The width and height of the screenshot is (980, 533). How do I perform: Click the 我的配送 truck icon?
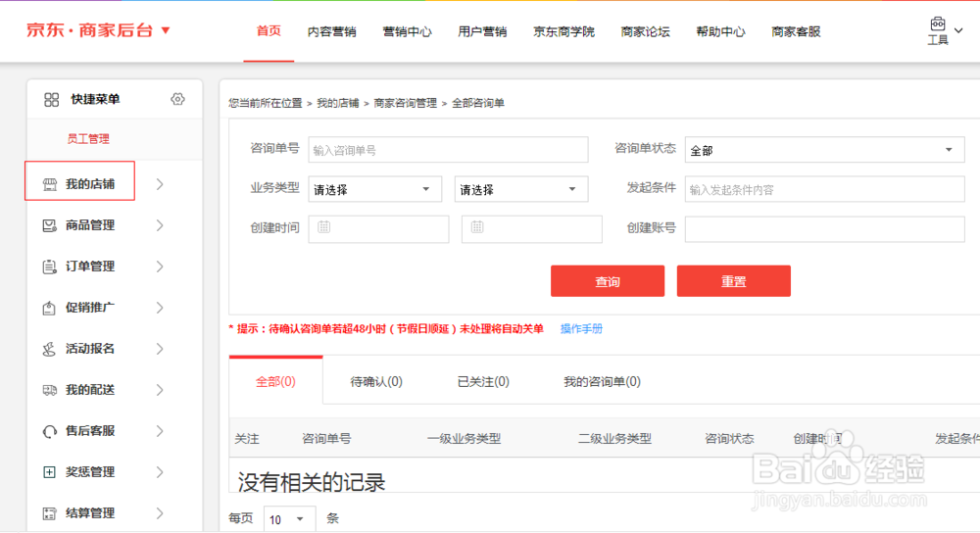49,390
